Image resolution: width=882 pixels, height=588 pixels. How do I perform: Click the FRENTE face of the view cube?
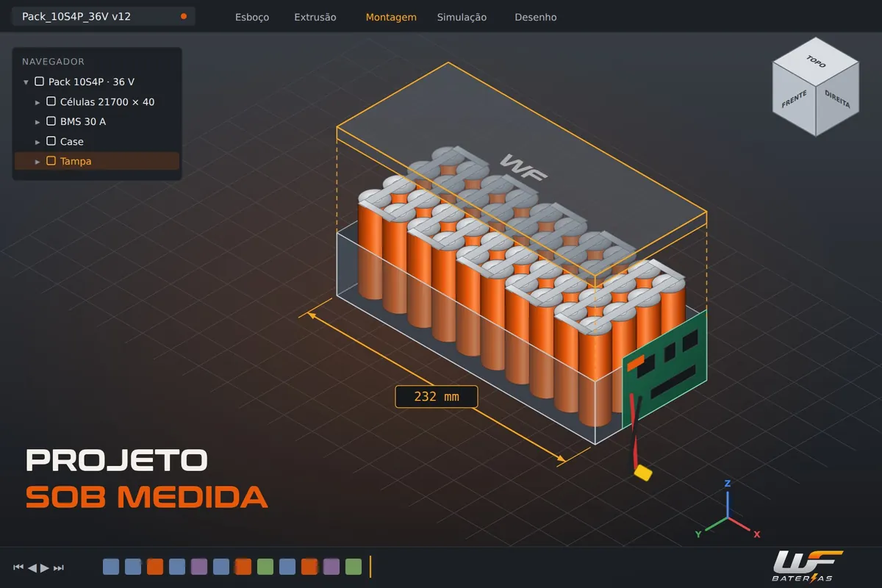click(x=794, y=99)
